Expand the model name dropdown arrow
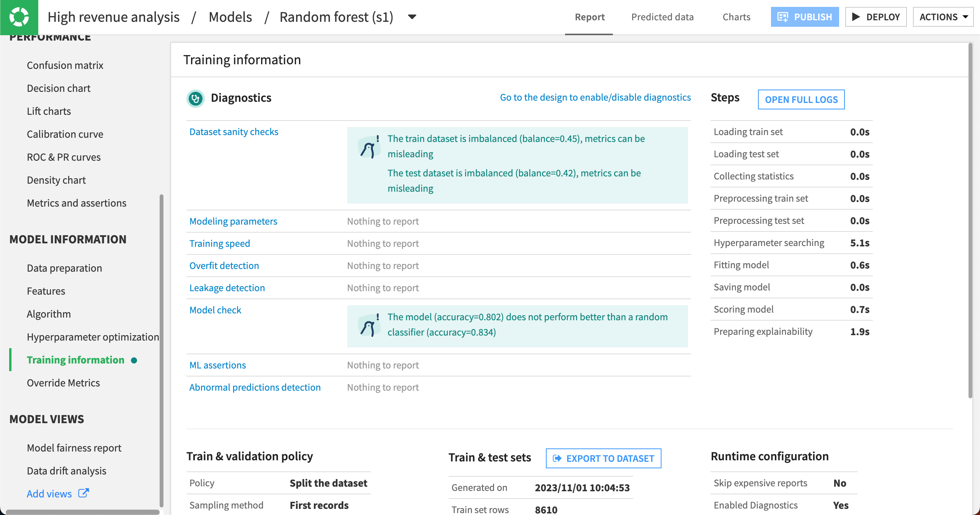 [x=412, y=17]
